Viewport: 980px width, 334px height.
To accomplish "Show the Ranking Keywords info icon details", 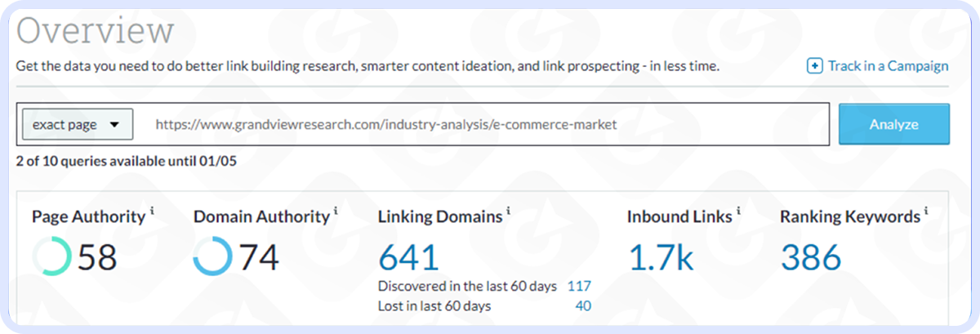I will tap(926, 212).
